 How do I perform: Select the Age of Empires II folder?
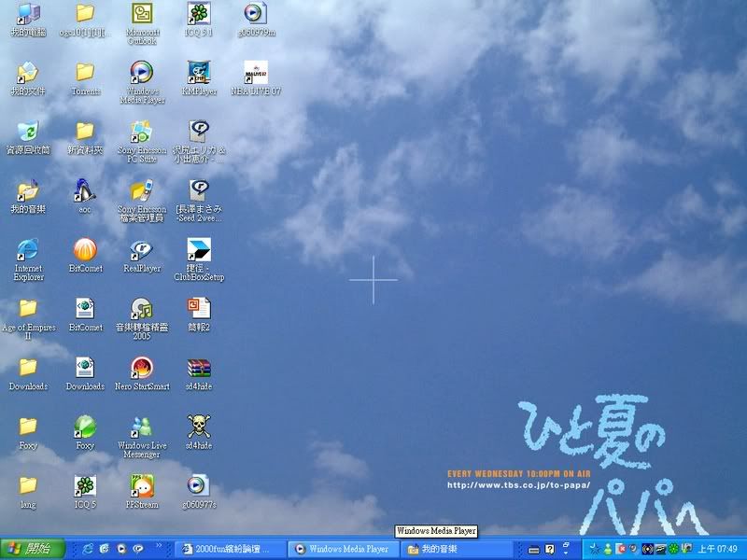(x=28, y=308)
